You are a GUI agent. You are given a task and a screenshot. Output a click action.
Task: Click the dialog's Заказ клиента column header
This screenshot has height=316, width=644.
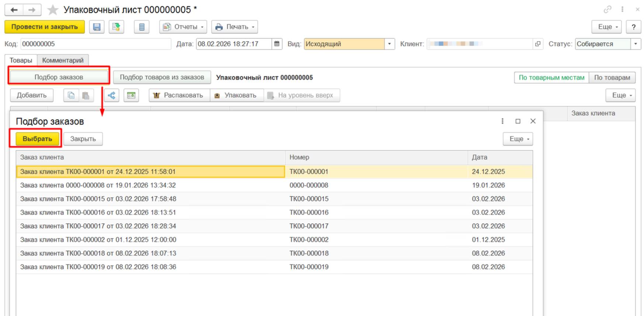150,157
